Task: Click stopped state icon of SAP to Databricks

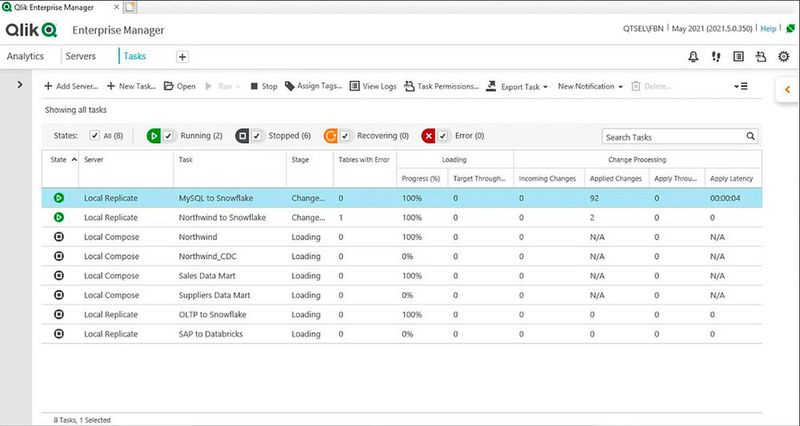Action: pos(59,334)
